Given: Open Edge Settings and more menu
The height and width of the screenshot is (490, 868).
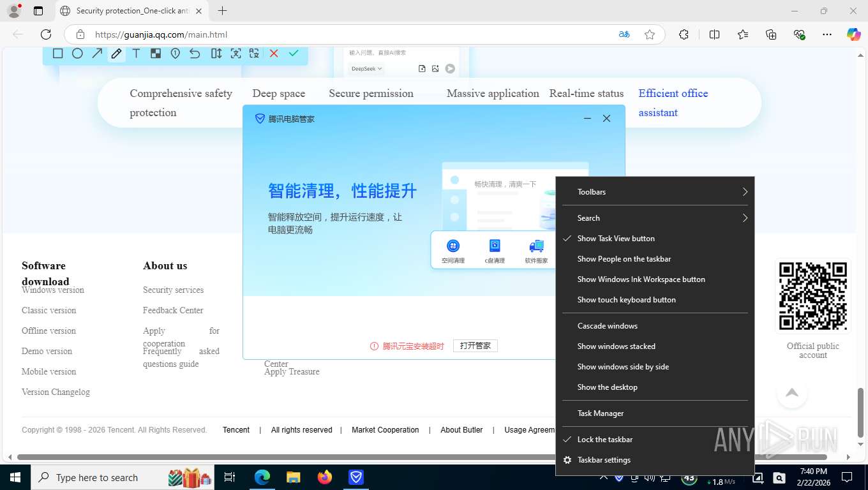Looking at the screenshot, I should click(827, 34).
